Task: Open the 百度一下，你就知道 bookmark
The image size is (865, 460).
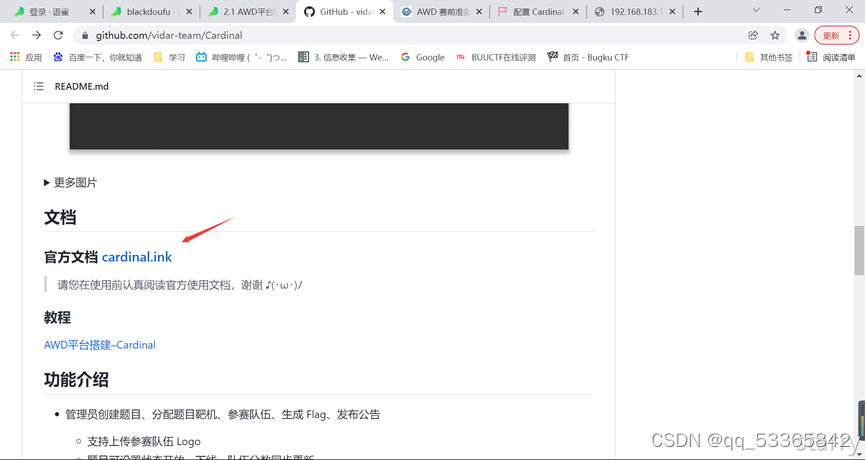Action: 98,57
